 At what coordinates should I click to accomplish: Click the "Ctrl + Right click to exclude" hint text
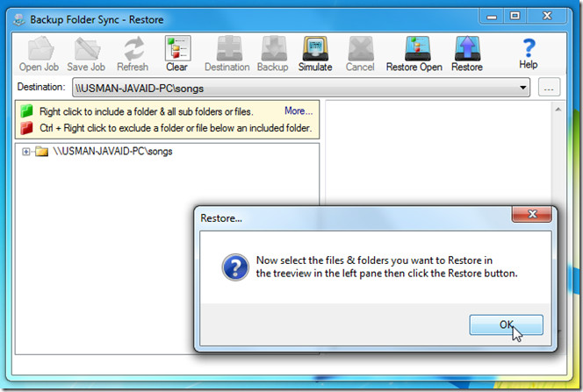click(x=176, y=128)
